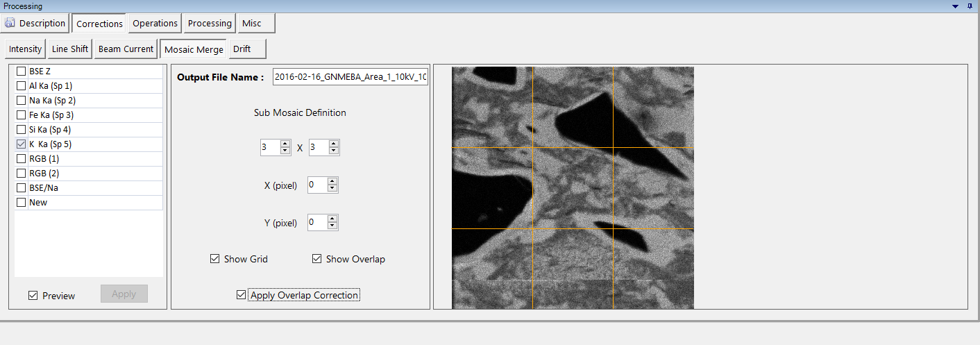The image size is (980, 345).
Task: Switch to the Operations tab
Action: [155, 24]
